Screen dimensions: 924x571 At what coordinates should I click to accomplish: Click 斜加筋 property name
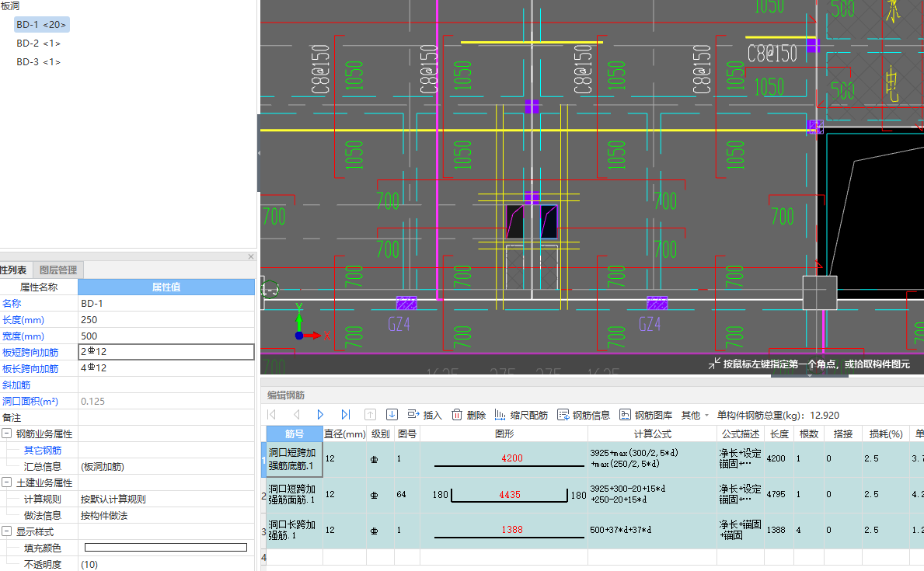tap(16, 385)
